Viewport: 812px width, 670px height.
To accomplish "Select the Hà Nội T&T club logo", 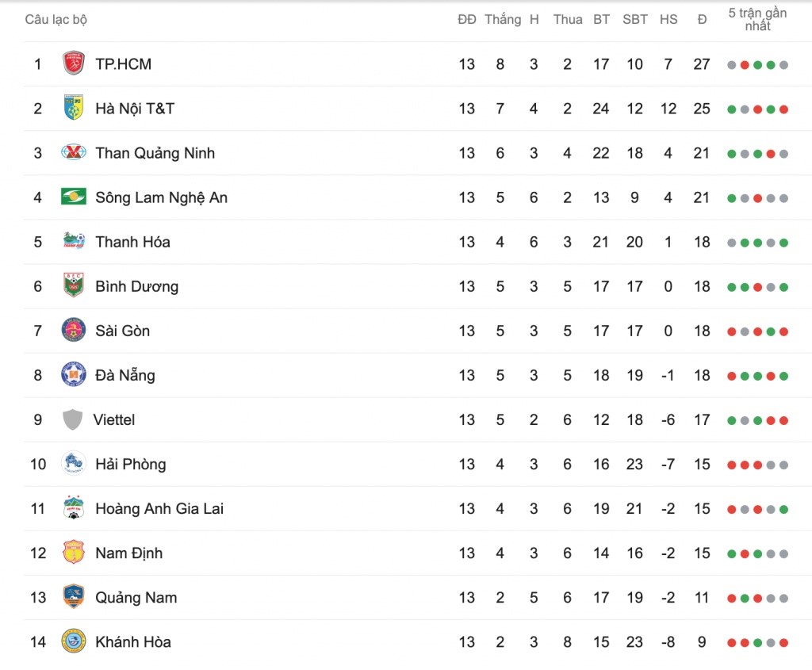I will [x=74, y=108].
